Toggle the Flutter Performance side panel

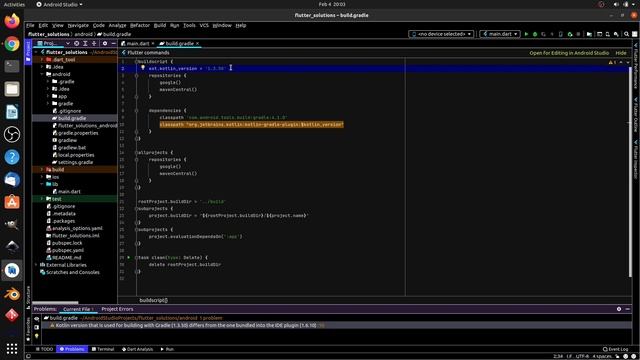click(x=636, y=66)
